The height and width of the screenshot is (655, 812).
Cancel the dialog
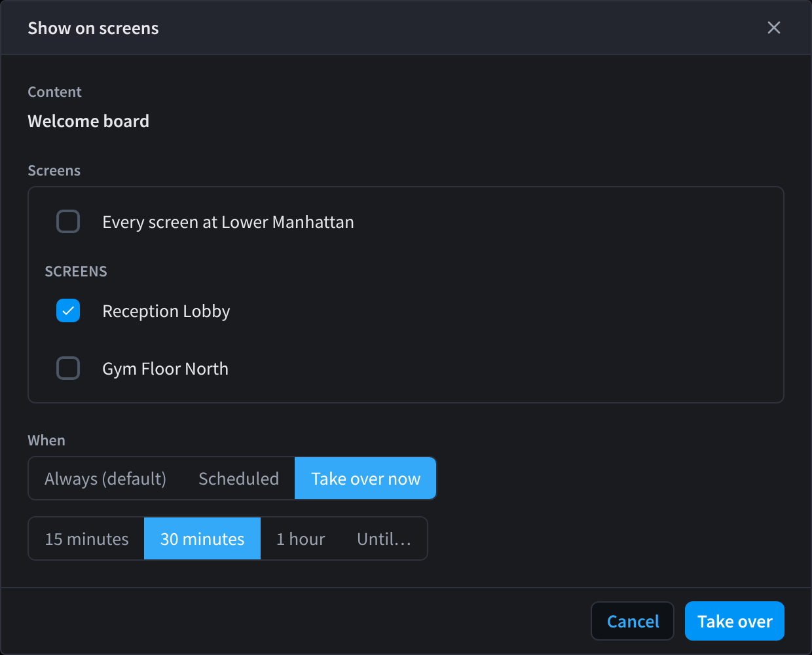(633, 621)
